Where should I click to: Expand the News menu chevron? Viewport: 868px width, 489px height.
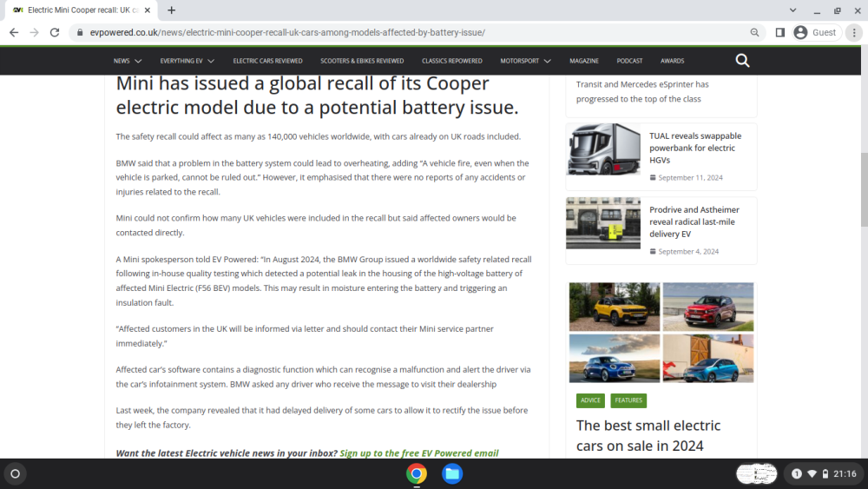click(x=138, y=61)
